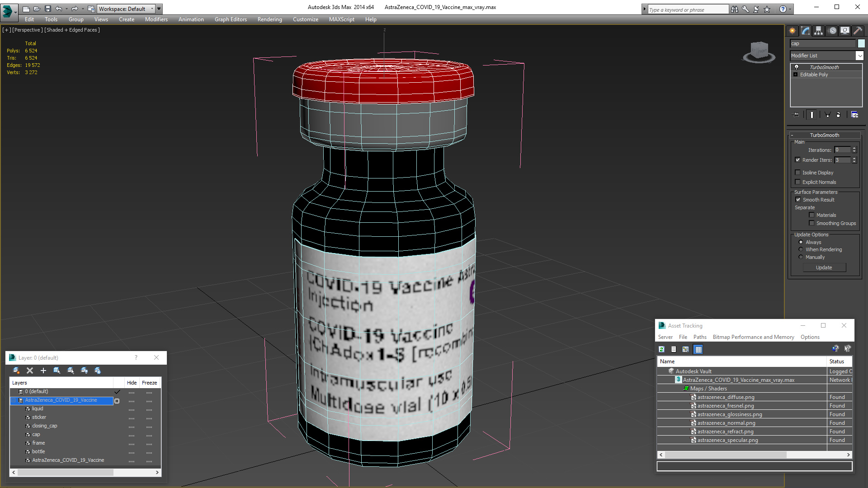The image size is (868, 488).
Task: Click Create New Layer icon
Action: coord(16,371)
